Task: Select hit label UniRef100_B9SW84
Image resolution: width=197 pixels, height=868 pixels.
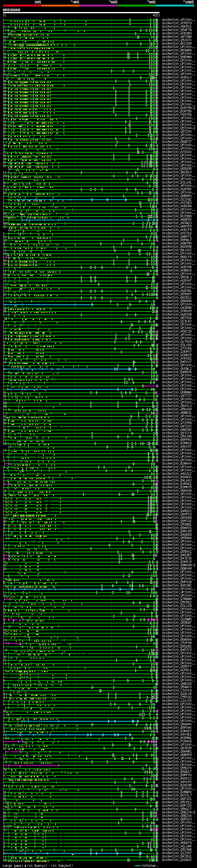Action: tap(177, 50)
